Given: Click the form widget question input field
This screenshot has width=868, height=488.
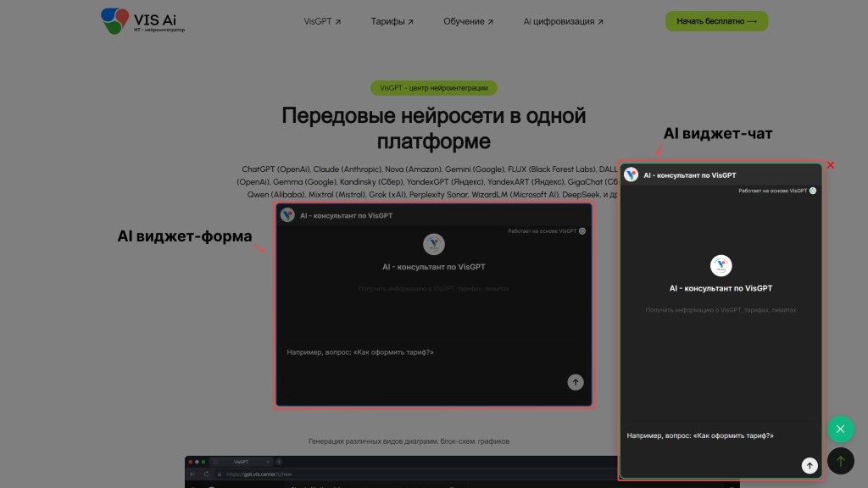Looking at the screenshot, I should tap(424, 352).
